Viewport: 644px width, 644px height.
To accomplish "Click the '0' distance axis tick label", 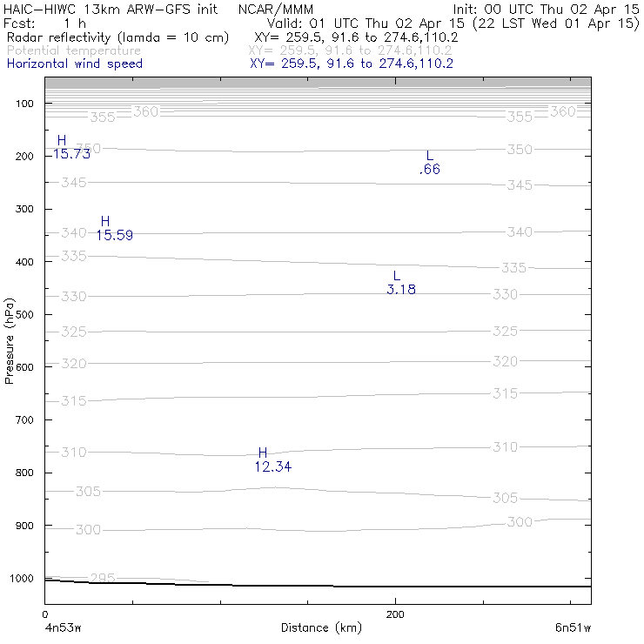I will [45, 614].
